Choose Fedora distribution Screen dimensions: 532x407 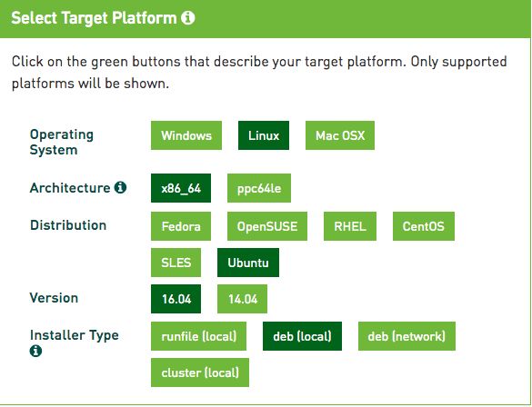[181, 226]
